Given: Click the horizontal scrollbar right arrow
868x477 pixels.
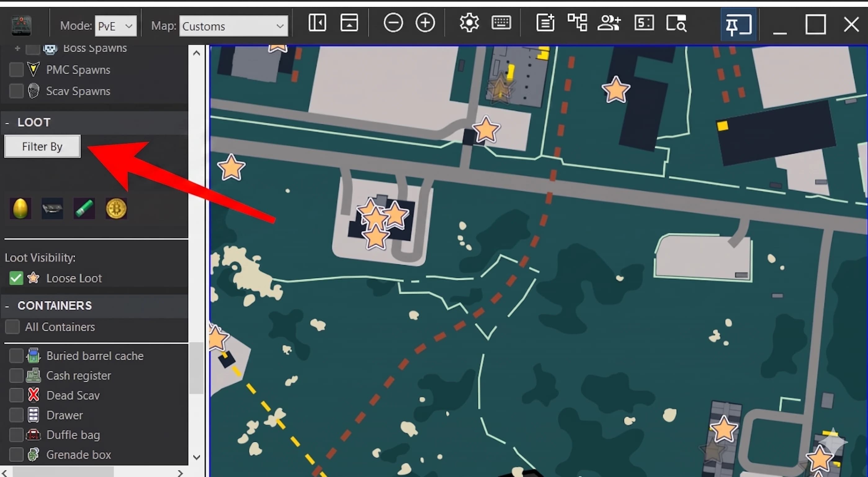Looking at the screenshot, I should (x=180, y=473).
